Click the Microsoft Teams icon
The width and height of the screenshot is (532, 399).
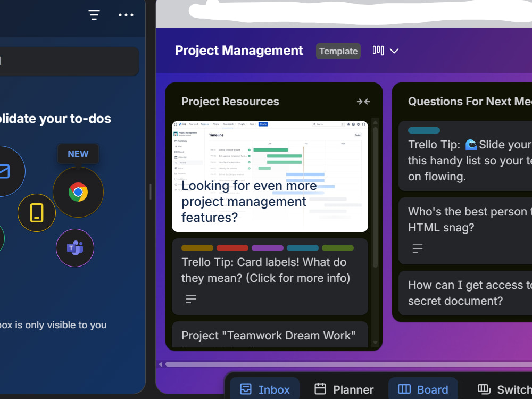coord(75,248)
